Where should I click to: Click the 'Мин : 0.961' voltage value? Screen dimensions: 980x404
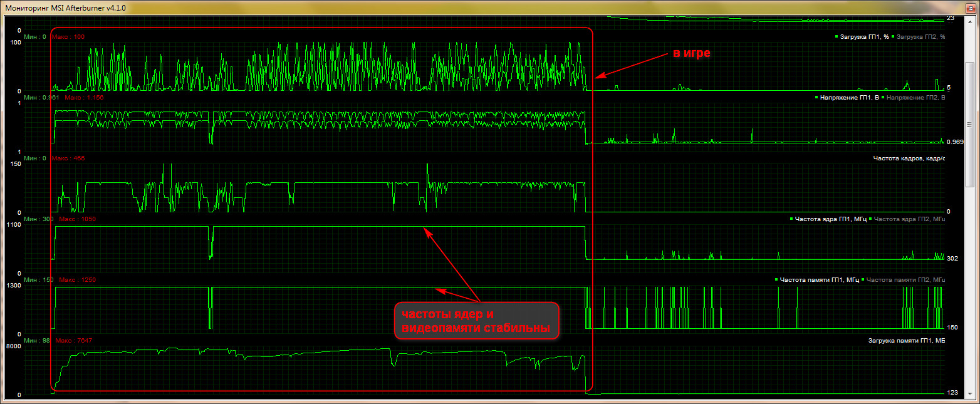pos(41,98)
